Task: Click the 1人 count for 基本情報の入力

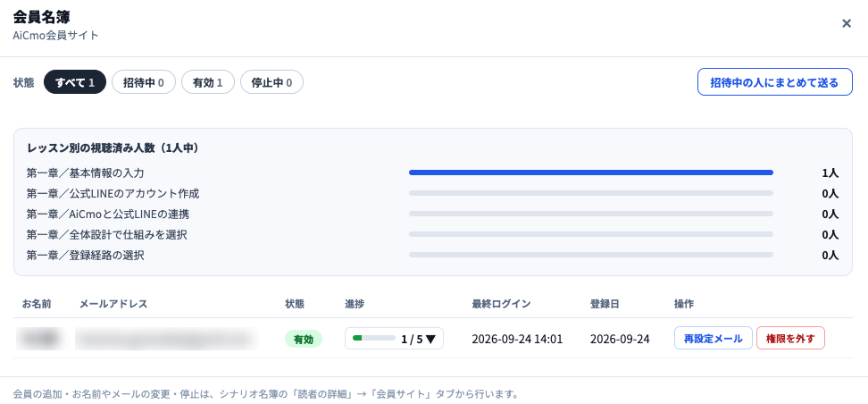Action: [830, 173]
